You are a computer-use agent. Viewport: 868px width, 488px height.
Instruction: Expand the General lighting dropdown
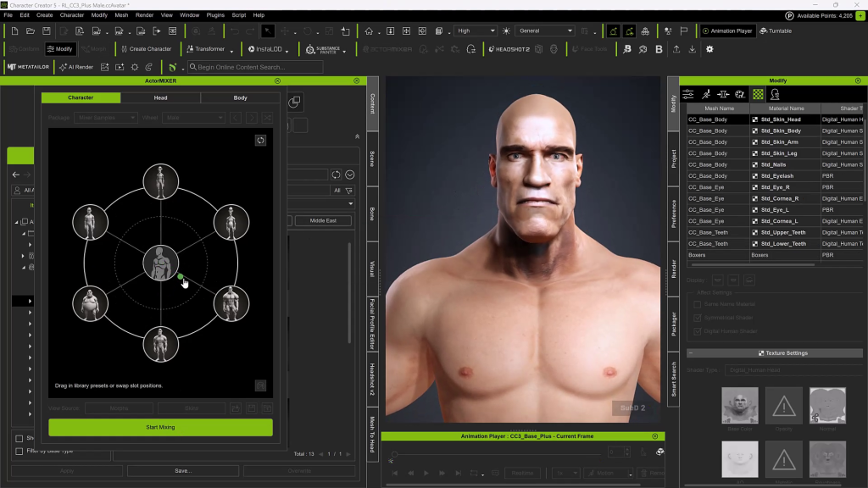pos(546,30)
